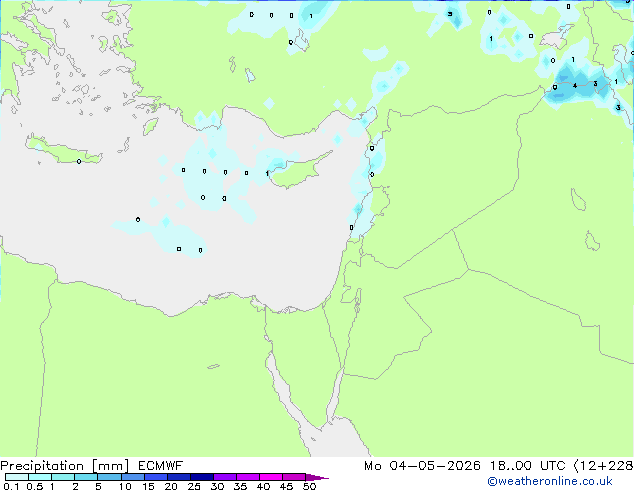Click the precipitation value '4' on the map

coord(575,86)
